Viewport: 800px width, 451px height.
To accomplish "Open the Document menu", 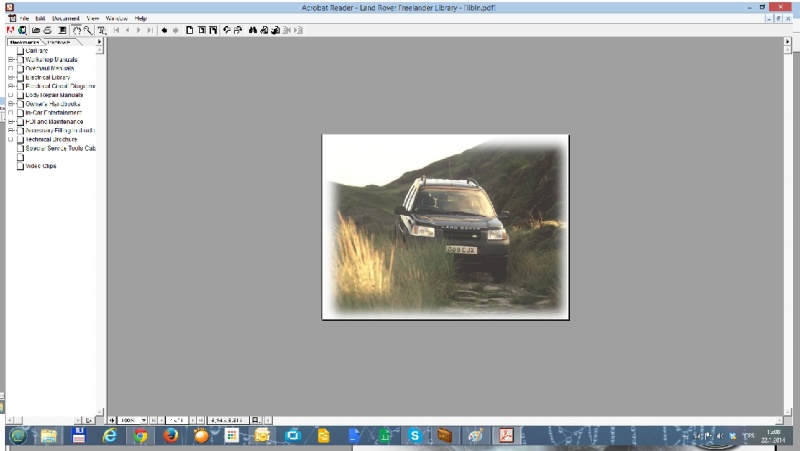I will click(66, 18).
